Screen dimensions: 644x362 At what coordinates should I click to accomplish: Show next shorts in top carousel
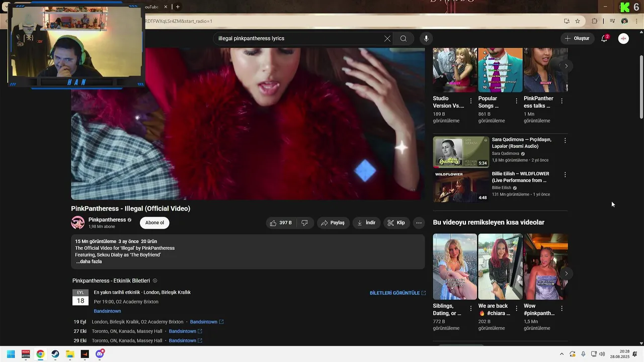566,66
